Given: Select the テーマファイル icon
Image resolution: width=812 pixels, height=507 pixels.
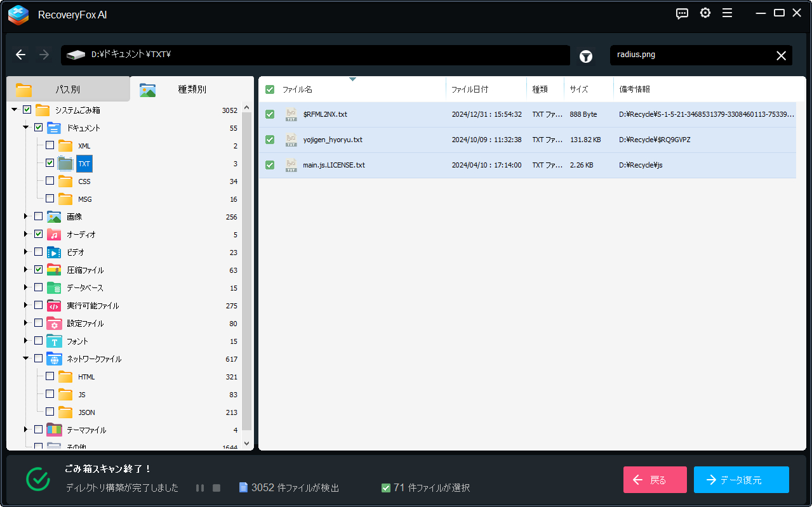Looking at the screenshot, I should (54, 430).
